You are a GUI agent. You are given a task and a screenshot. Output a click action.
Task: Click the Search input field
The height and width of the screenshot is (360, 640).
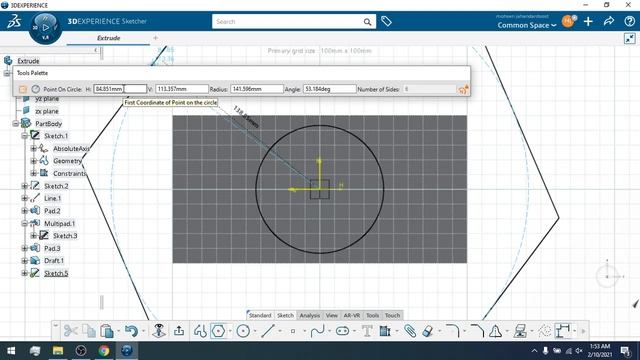(x=287, y=22)
